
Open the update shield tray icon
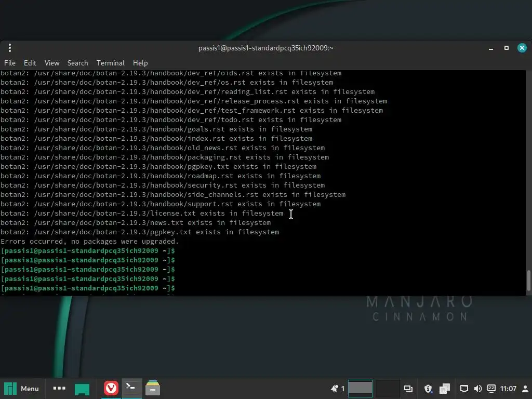point(428,389)
